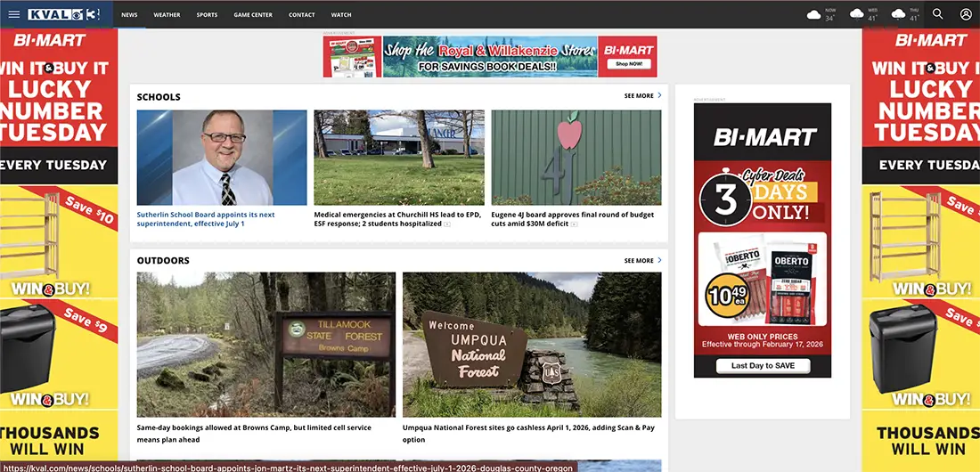Open the superintendent portrait thumbnail
The image size is (980, 472).
click(x=222, y=158)
